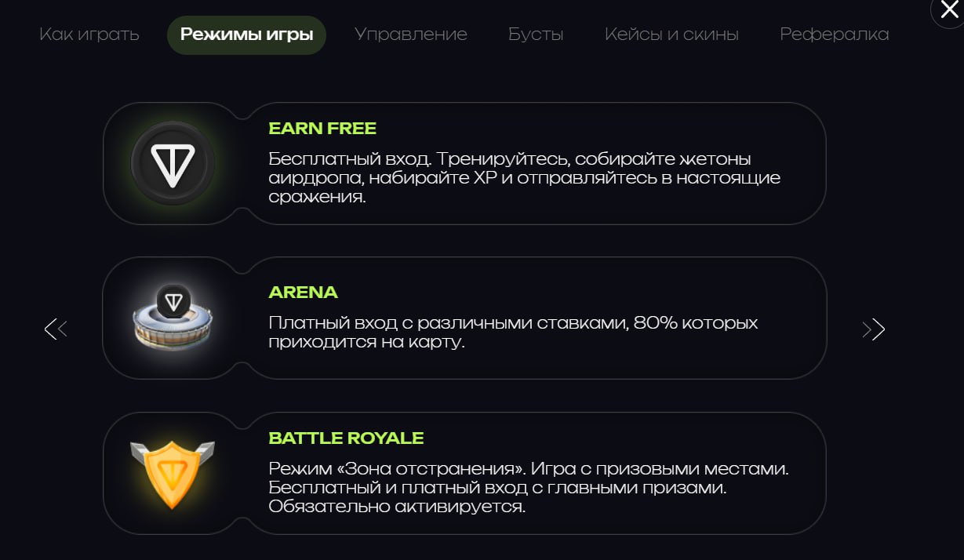This screenshot has width=964, height=560.
Task: Click the golden shield Battle Royale icon
Action: (173, 473)
